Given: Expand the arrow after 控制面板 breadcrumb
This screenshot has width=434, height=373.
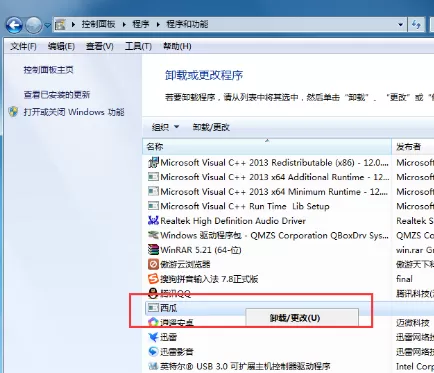Looking at the screenshot, I should (x=124, y=24).
